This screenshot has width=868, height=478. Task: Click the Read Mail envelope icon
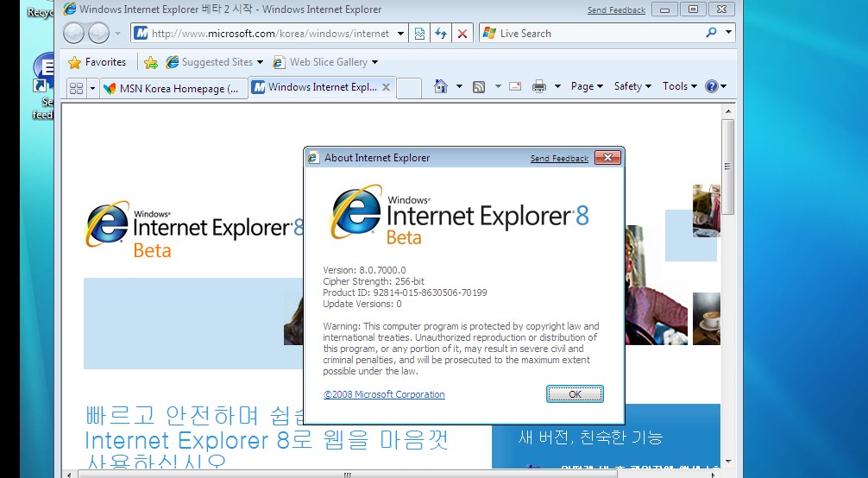click(x=515, y=86)
